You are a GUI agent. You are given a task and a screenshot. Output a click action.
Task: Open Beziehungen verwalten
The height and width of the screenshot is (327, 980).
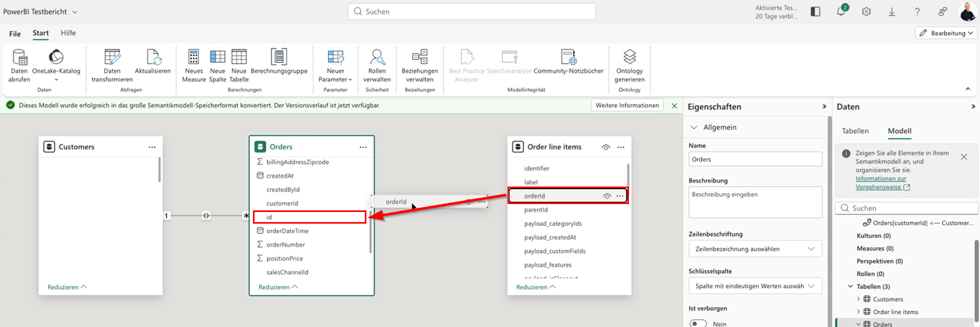420,65
